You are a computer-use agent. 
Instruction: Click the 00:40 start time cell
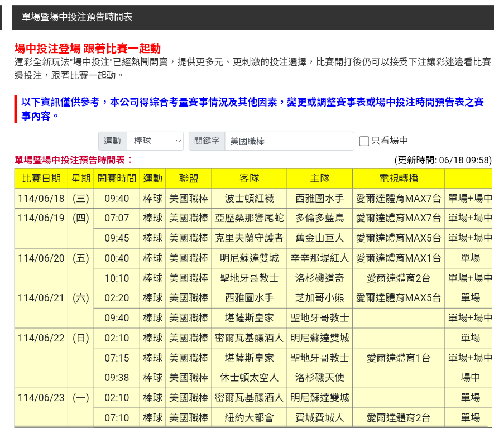tap(117, 258)
